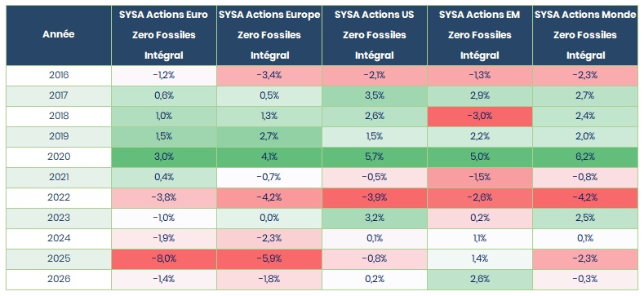Select the 0,0% Europe cell for 2023

pyautogui.click(x=269, y=218)
